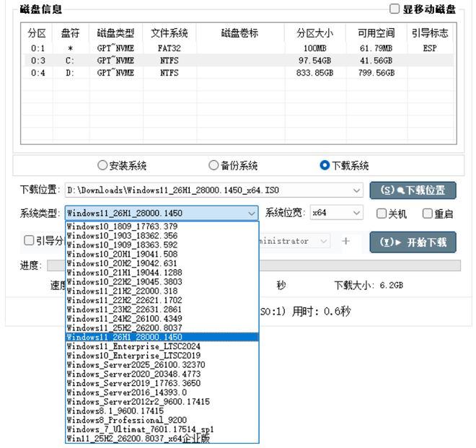Pick Windows11_23H2_22631.2861 entry

point(162,309)
